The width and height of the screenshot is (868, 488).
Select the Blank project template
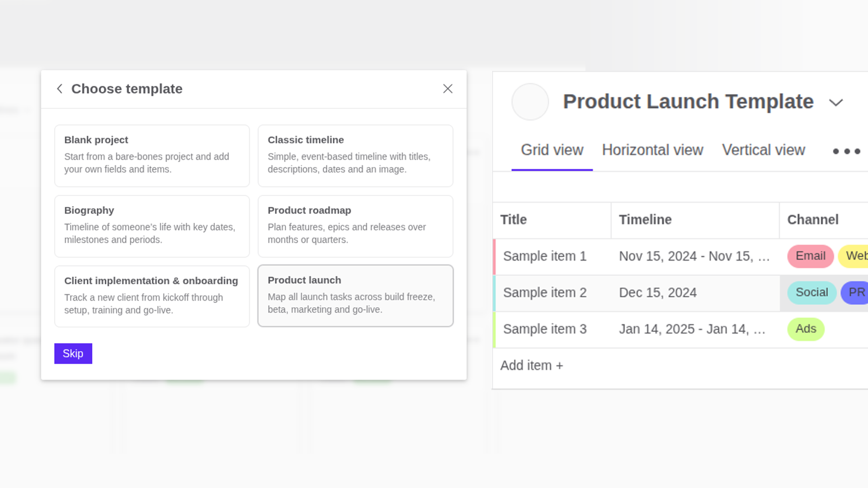[151, 155]
